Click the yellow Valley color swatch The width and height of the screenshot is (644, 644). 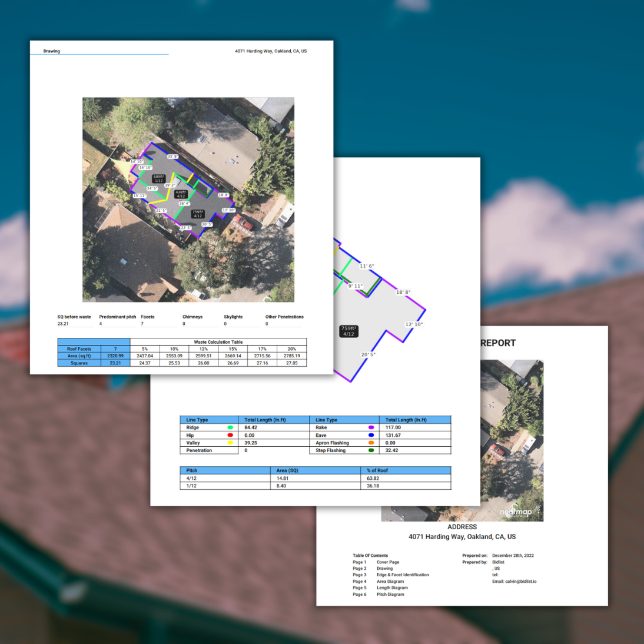230,442
